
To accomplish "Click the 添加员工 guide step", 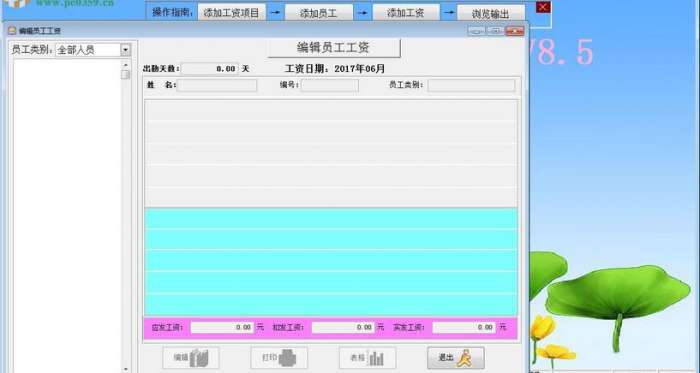I will pos(318,13).
